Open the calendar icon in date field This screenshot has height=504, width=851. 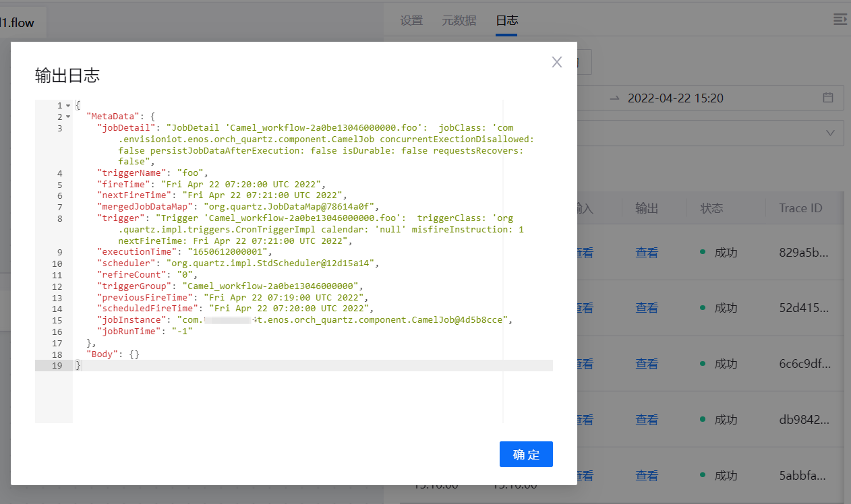pyautogui.click(x=828, y=98)
